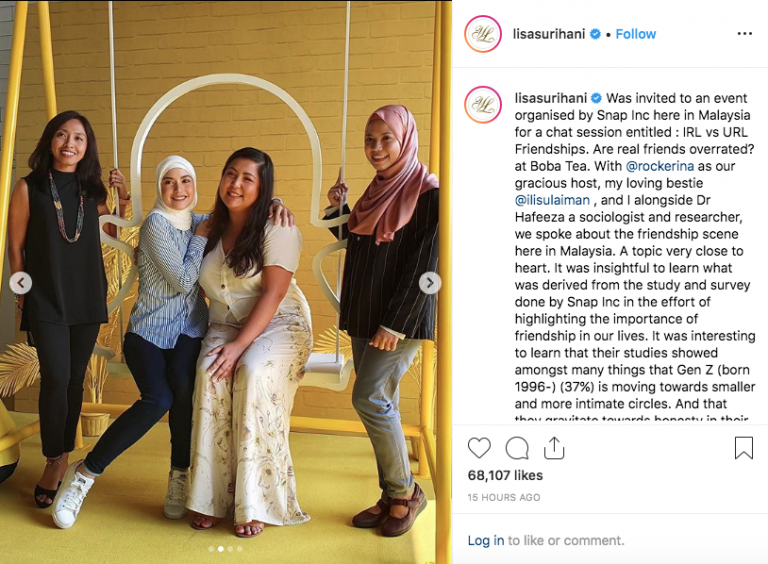Save the post with the bookmark icon
The width and height of the screenshot is (768, 564).
[744, 448]
